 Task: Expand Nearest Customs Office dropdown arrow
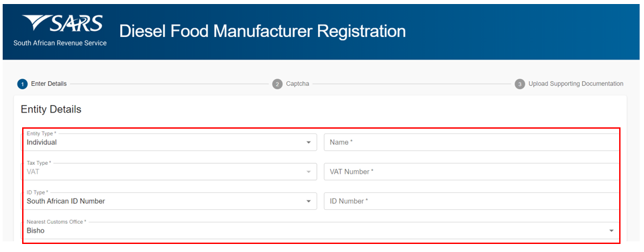point(612,231)
